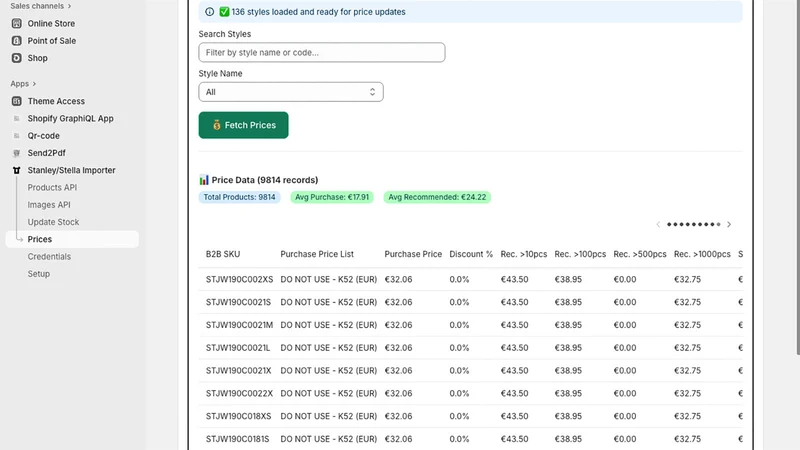Click the Online Store icon

[x=16, y=23]
